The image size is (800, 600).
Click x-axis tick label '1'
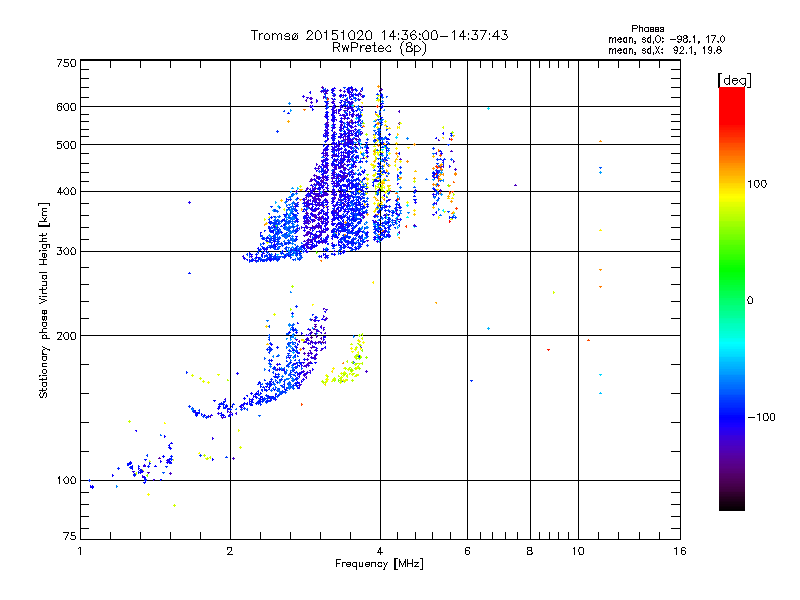[80, 551]
